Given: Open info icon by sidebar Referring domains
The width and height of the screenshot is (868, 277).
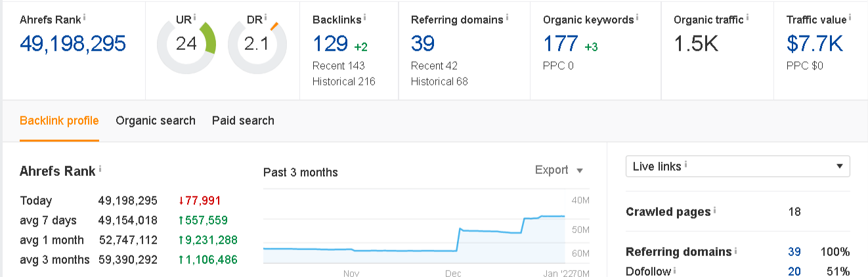Looking at the screenshot, I should (736, 250).
